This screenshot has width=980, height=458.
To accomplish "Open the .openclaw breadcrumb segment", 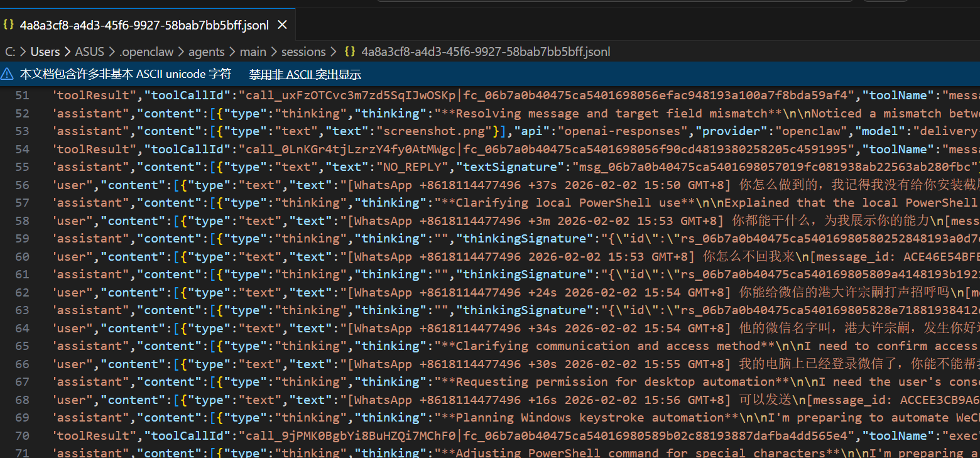I will pyautogui.click(x=144, y=52).
